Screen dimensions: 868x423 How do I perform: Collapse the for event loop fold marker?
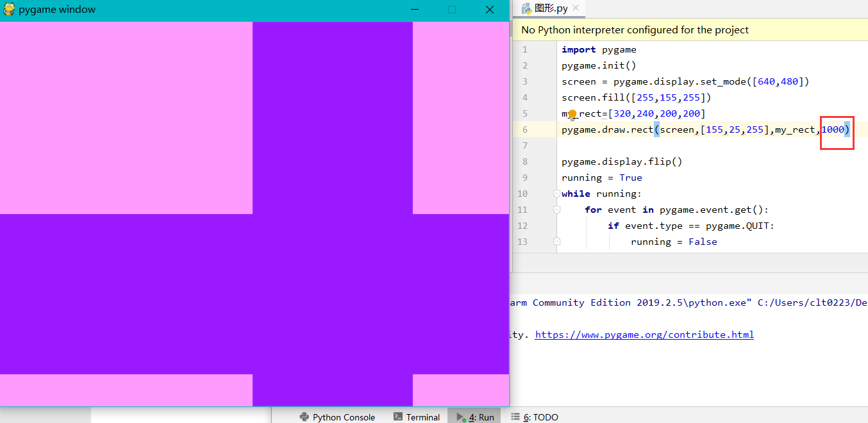click(x=556, y=210)
